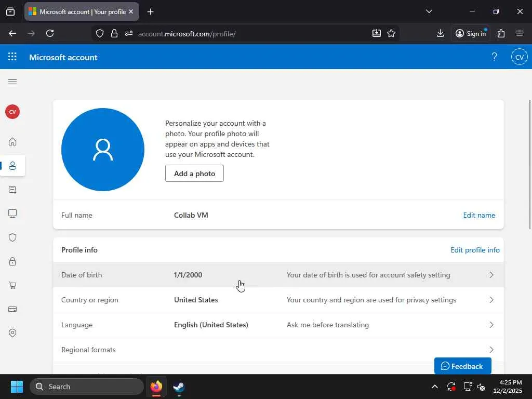Expand the Regional formats row chevron
Viewport: 532px width, 399px height.
[491, 350]
